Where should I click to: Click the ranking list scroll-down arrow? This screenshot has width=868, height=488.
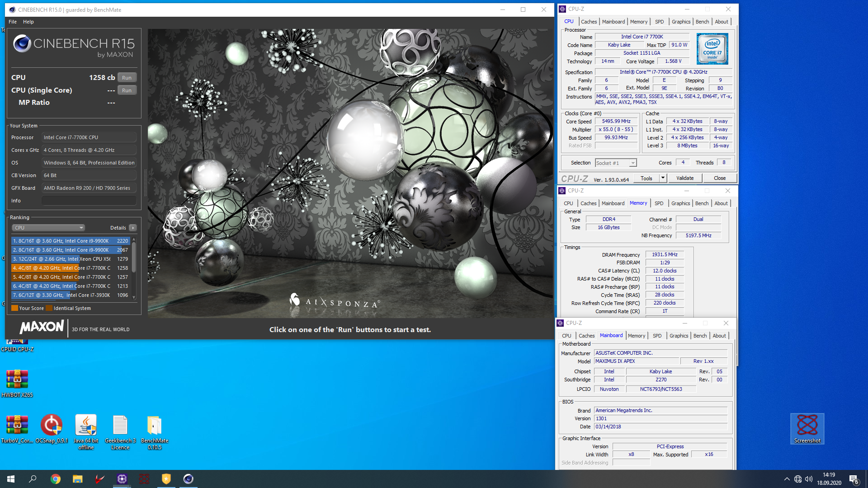pyautogui.click(x=134, y=297)
